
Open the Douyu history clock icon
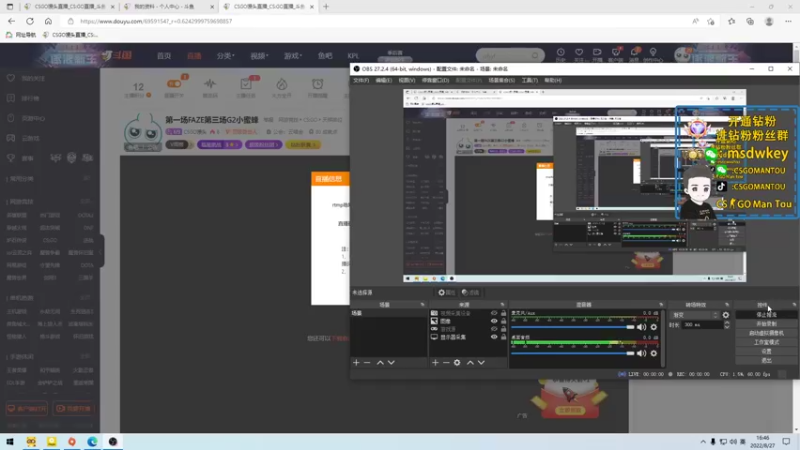tap(560, 53)
